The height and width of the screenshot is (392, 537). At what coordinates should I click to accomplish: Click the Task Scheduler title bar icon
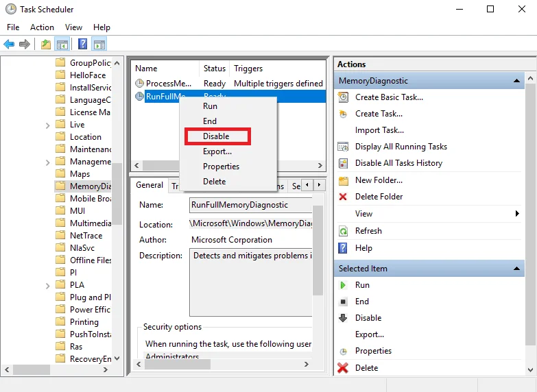click(10, 9)
